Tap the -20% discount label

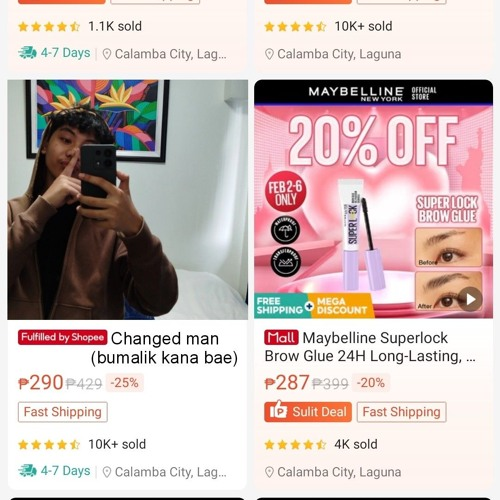(371, 383)
